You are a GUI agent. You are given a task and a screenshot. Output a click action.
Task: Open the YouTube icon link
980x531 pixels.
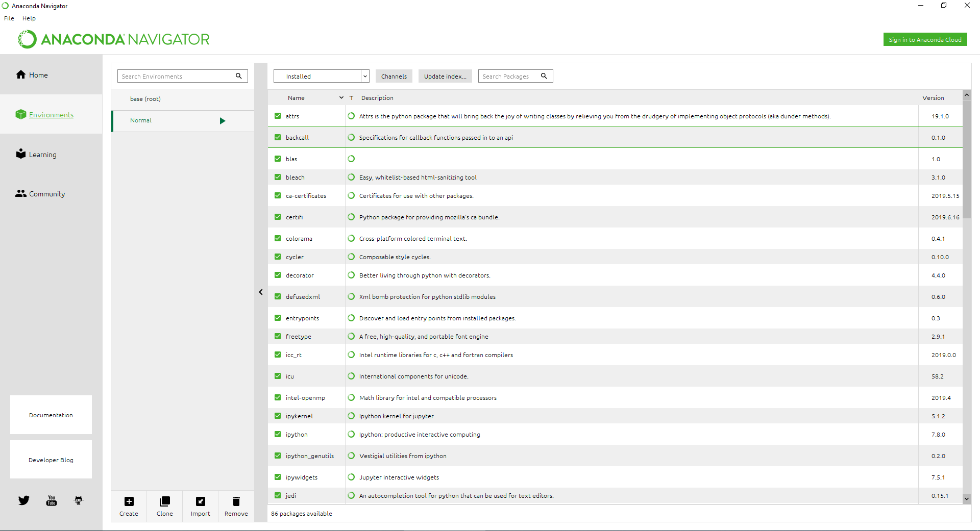52,500
